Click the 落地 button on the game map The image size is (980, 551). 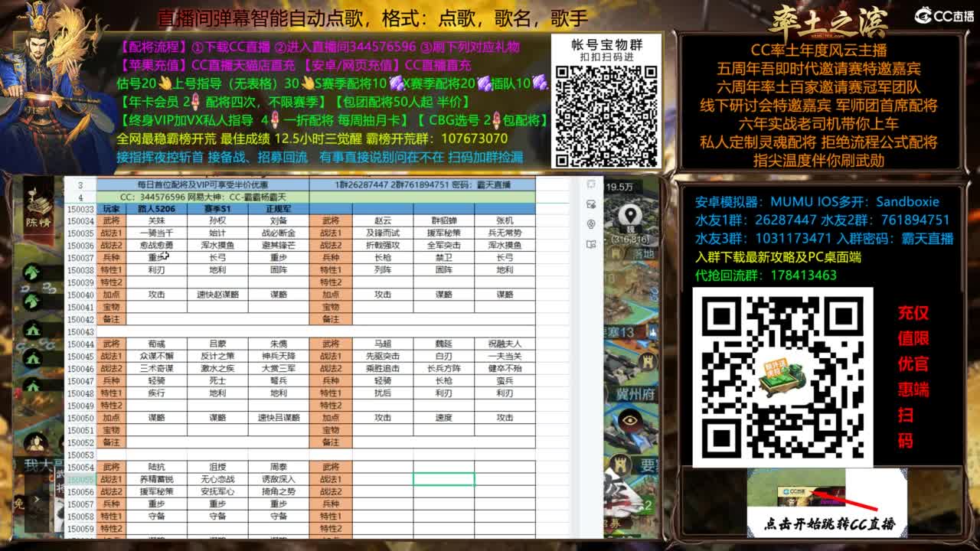[x=645, y=253]
